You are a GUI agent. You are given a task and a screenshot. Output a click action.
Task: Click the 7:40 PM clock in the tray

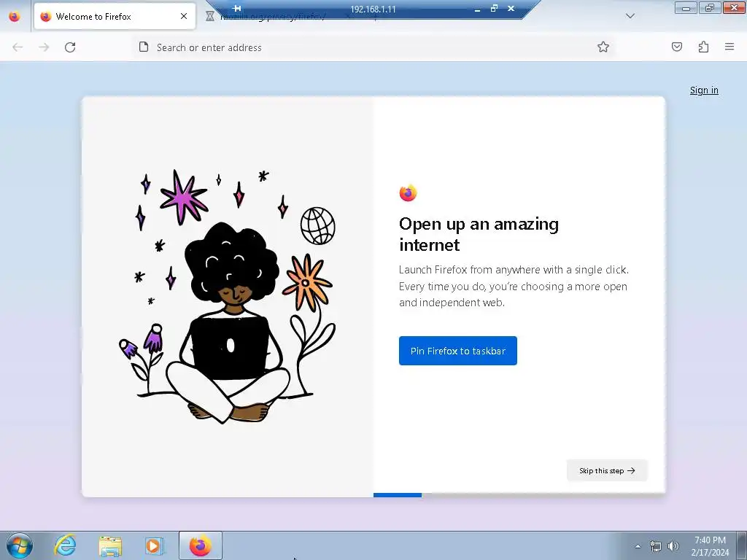[710, 546]
